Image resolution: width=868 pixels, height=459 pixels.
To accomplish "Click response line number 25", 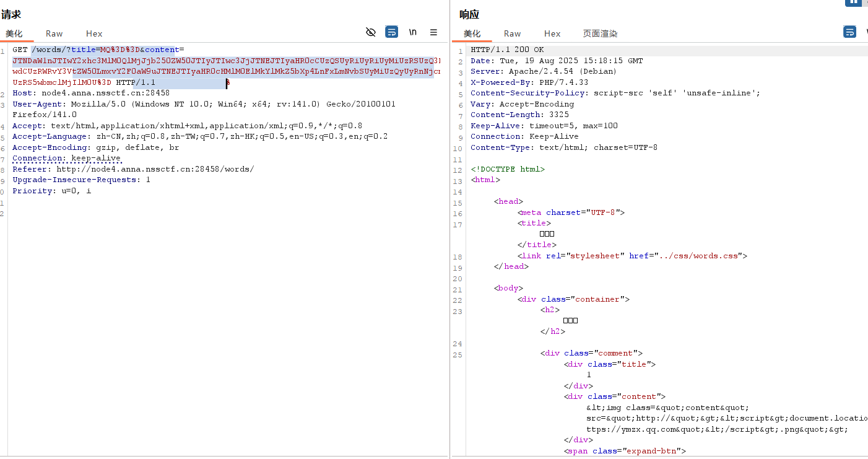I will pos(458,355).
